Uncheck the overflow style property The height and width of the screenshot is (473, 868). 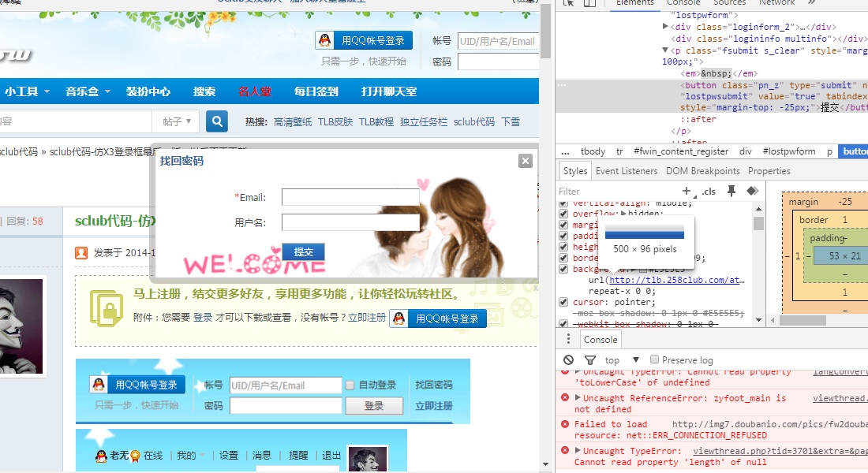pos(563,214)
